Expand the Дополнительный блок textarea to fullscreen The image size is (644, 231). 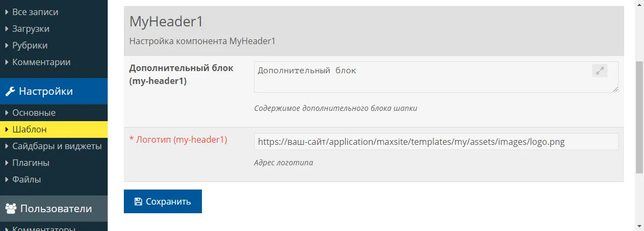[599, 71]
